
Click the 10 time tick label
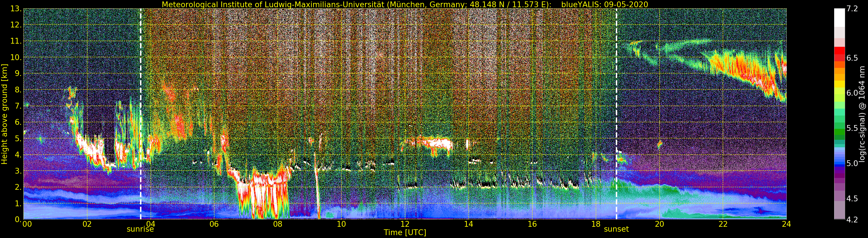click(x=341, y=224)
